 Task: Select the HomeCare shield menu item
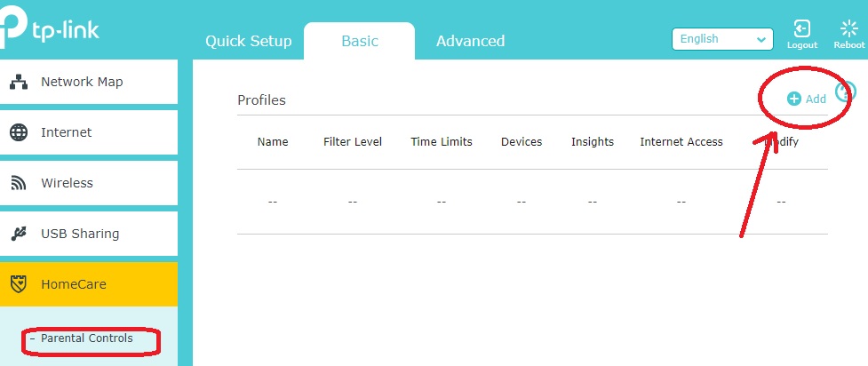coord(73,284)
